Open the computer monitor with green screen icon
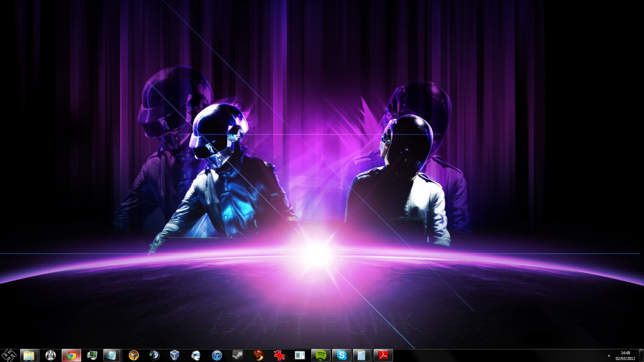This screenshot has height=362, width=644. (92, 356)
